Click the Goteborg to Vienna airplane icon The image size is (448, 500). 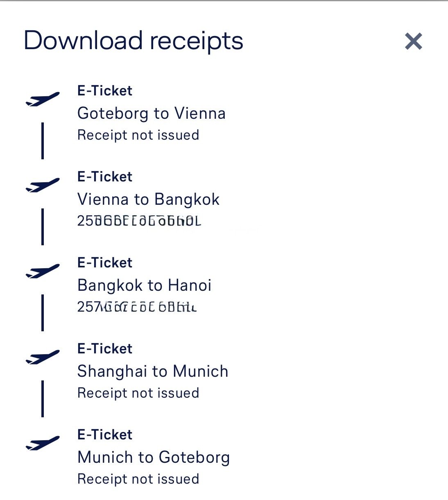click(43, 99)
